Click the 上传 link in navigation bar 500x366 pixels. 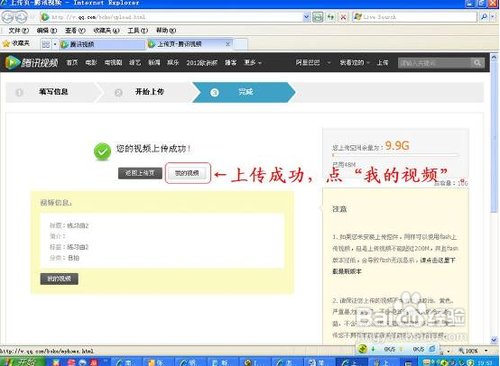point(382,62)
